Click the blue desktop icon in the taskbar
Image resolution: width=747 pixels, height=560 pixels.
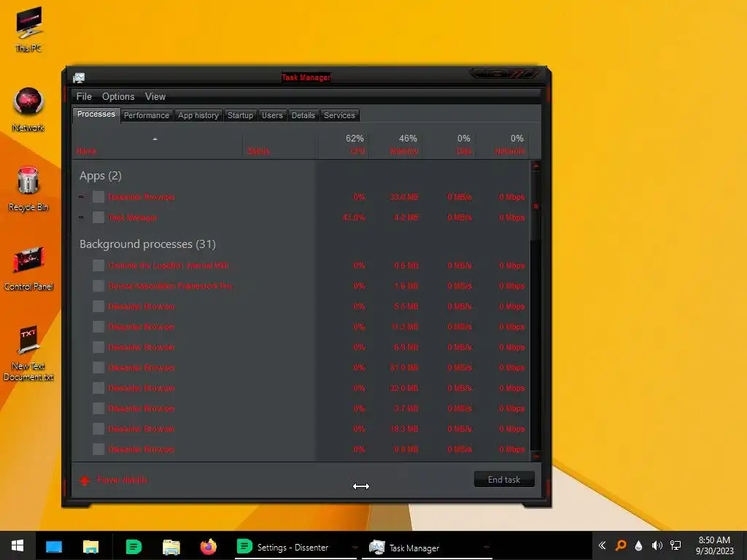pyautogui.click(x=54, y=547)
